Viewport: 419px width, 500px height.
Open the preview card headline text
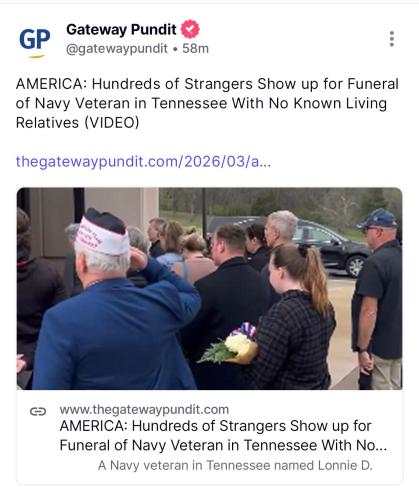pos(223,436)
